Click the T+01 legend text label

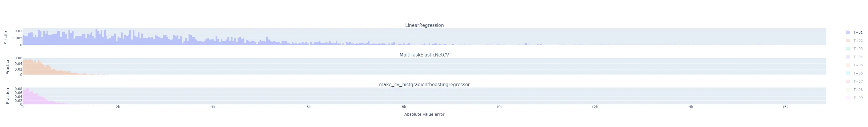(858, 32)
